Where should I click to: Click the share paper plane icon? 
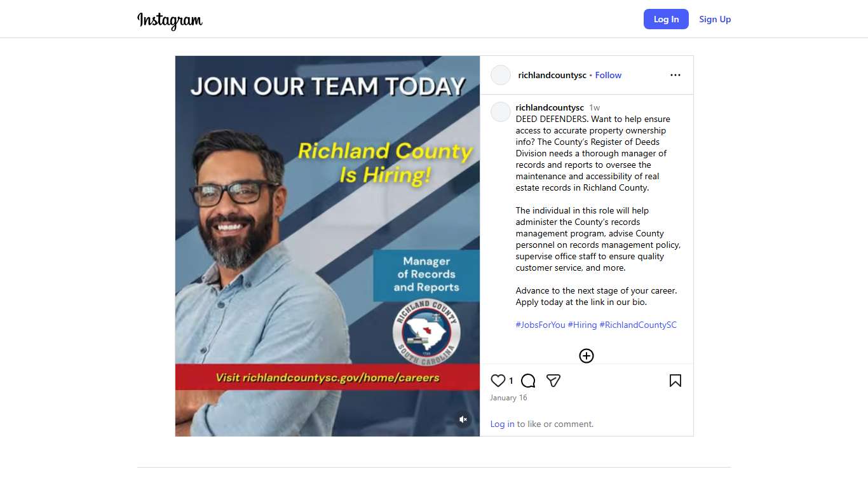pyautogui.click(x=553, y=381)
